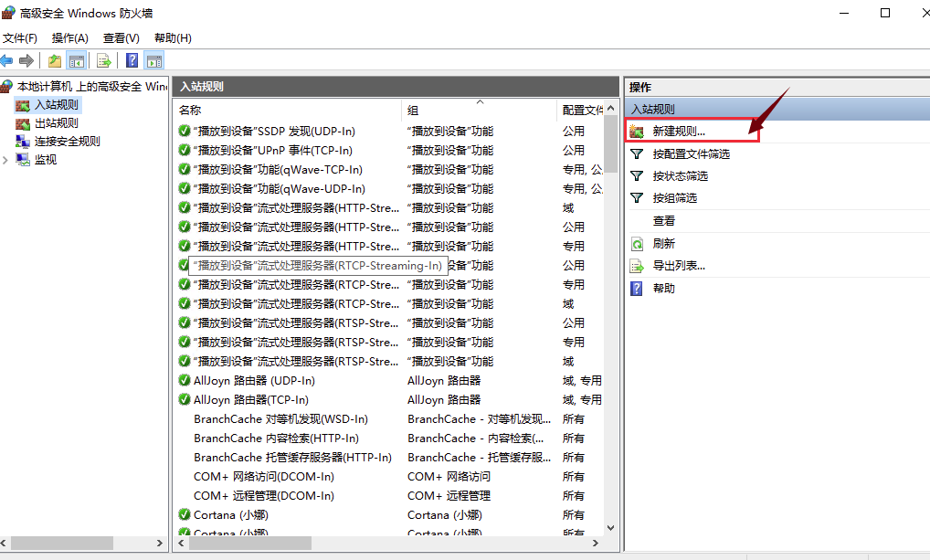
Task: Select 连接安全规则 in the tree
Action: click(67, 142)
